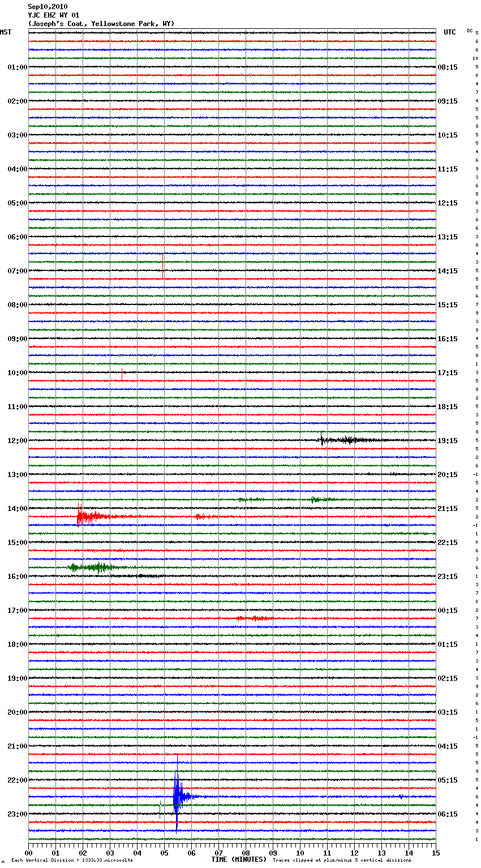This screenshot has height=868, width=481.
Task: Select the 01:00 MST time label
Action: [x=18, y=67]
